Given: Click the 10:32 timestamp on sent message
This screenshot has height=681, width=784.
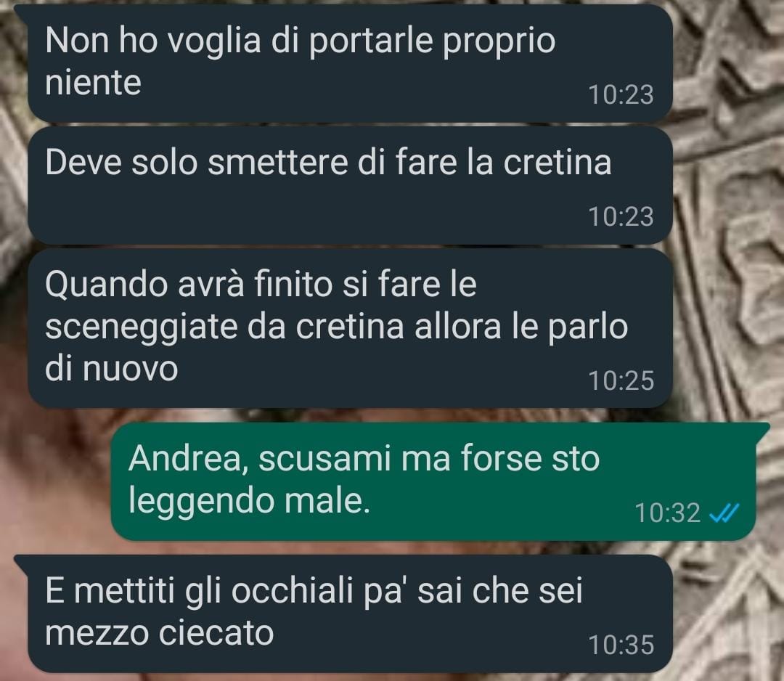Looking at the screenshot, I should (668, 513).
